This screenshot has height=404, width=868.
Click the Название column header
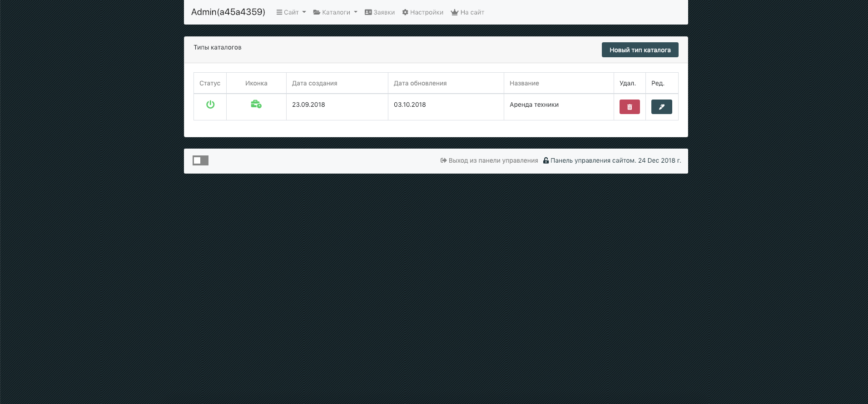point(559,83)
